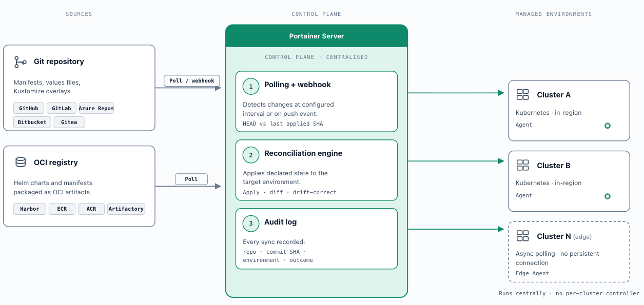Click the step 3 circle for Audit log
The width and height of the screenshot is (644, 305).
[250, 224]
